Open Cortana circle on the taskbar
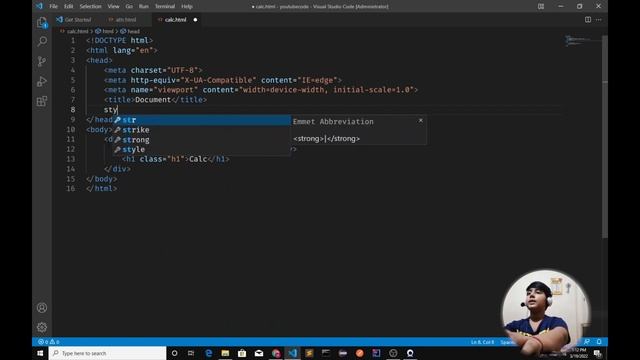640x360 pixels. (174, 353)
